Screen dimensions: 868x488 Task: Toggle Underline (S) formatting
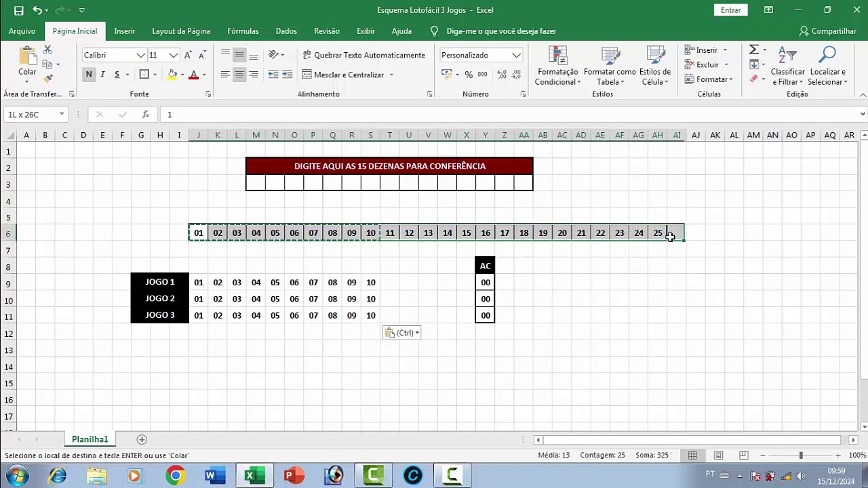117,75
